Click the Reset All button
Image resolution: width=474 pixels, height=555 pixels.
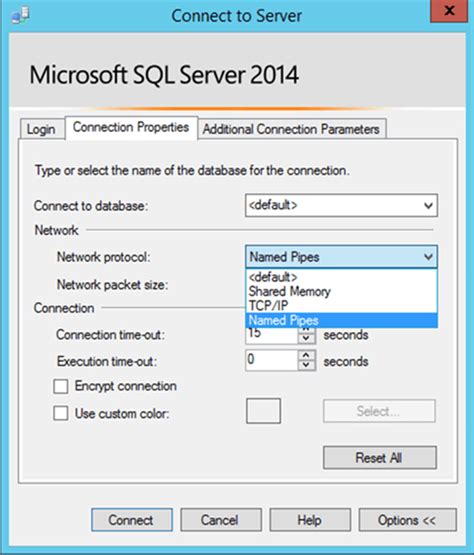tap(379, 458)
